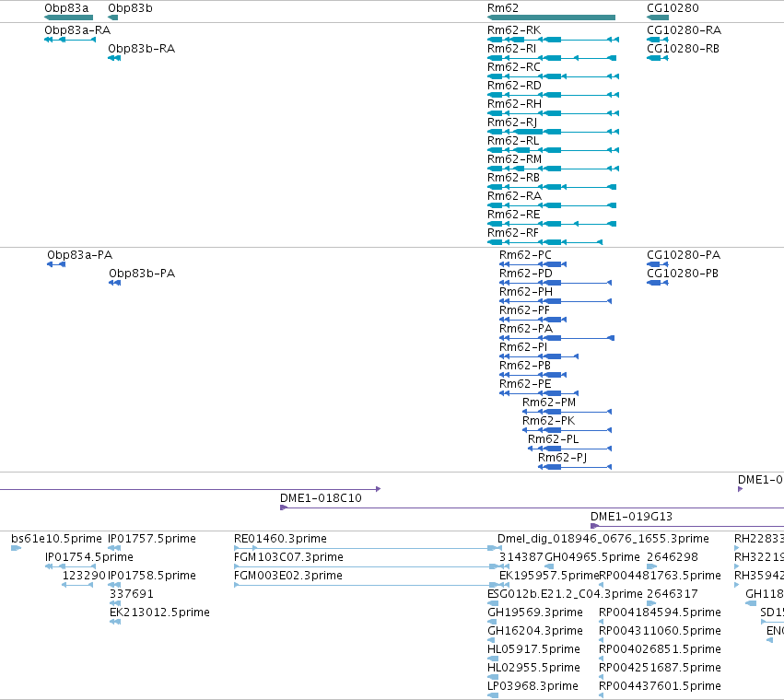The width and height of the screenshot is (784, 700).
Task: Select transcript Obp83a-RA
Action: [70, 40]
